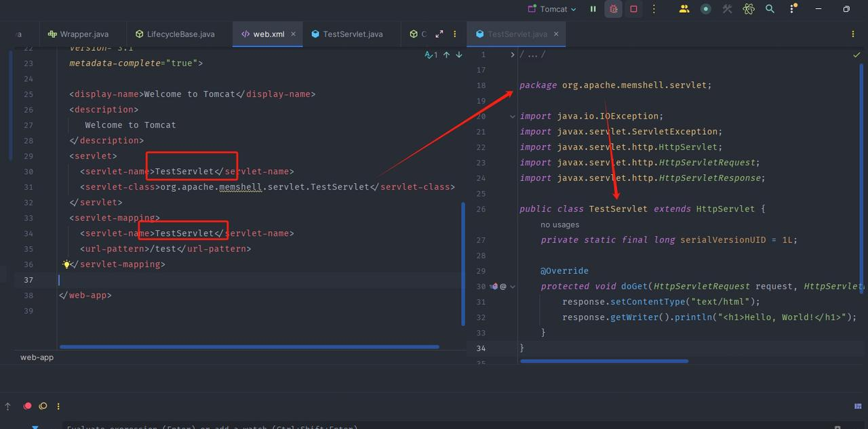Open the Tomcat run configuration dropdown

tap(553, 9)
